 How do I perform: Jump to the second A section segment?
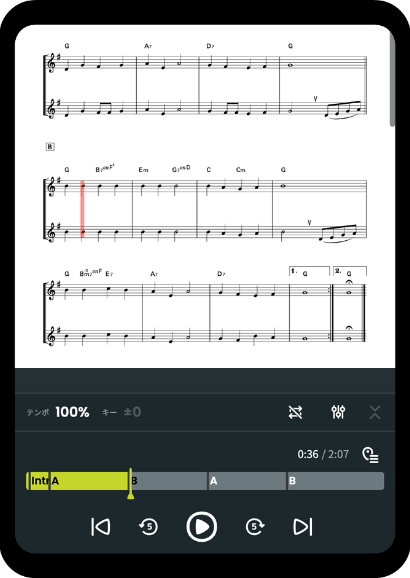coord(247,481)
